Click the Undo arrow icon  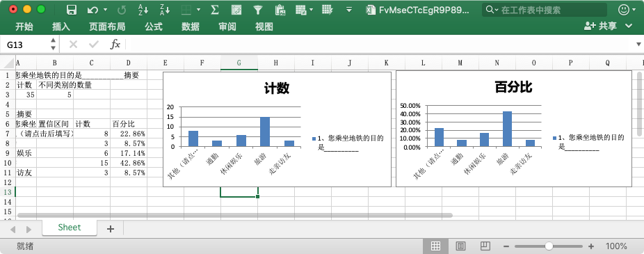[92, 10]
